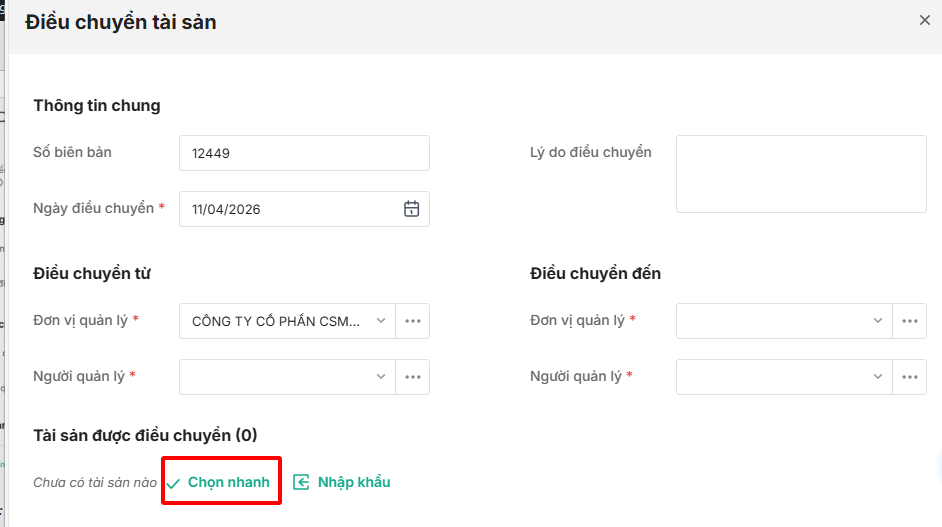Click the Lý do điều chuyển text area
Image resolution: width=942 pixels, height=527 pixels.
click(801, 174)
